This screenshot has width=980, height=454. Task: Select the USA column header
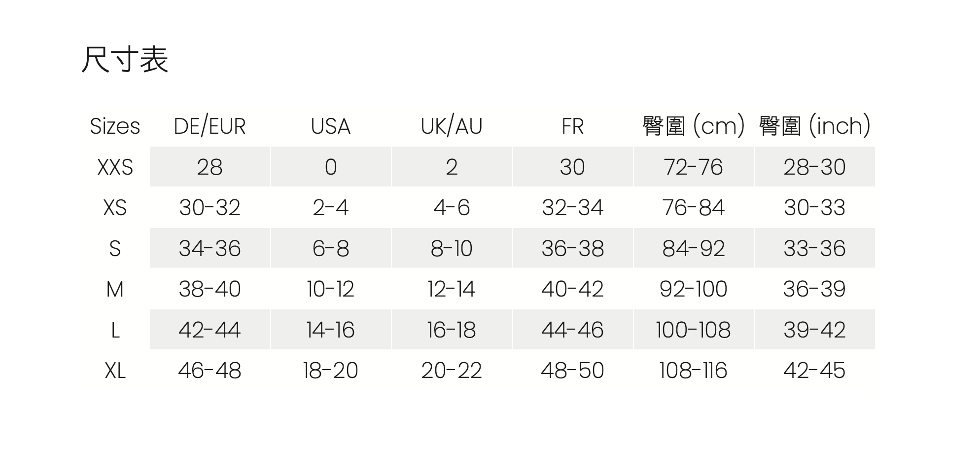pos(330,126)
